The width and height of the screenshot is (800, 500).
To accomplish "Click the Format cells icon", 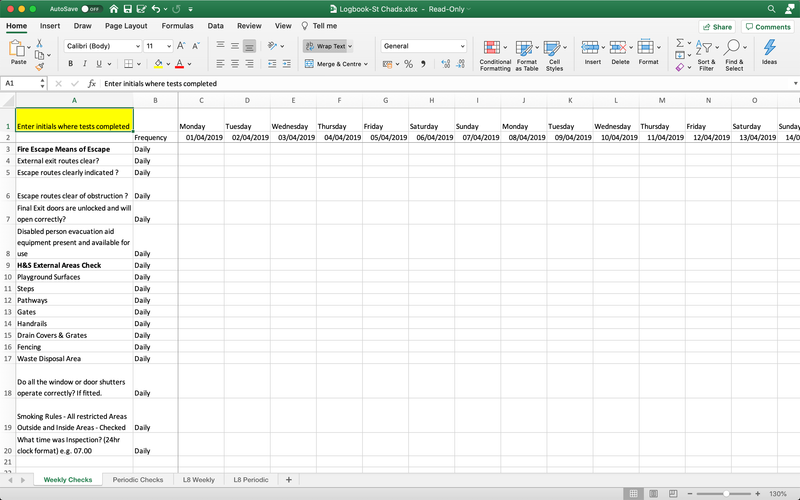I will (x=645, y=47).
